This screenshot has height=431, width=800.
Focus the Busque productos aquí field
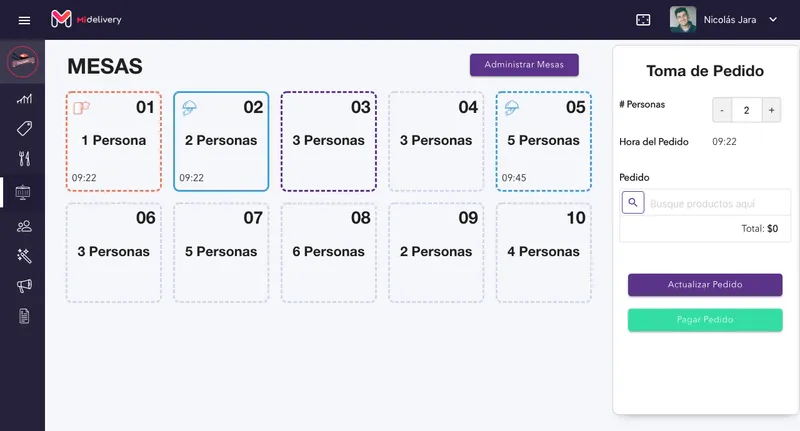coord(718,204)
